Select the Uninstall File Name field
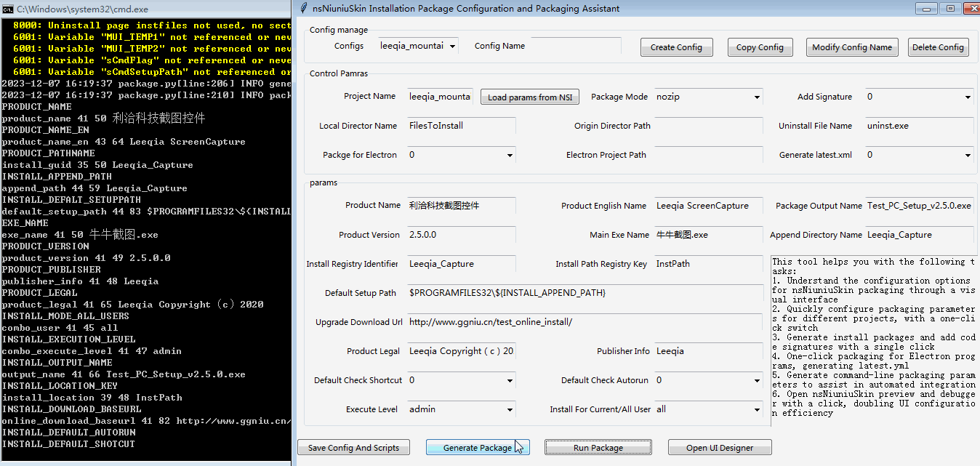The height and width of the screenshot is (466, 980). coord(919,126)
